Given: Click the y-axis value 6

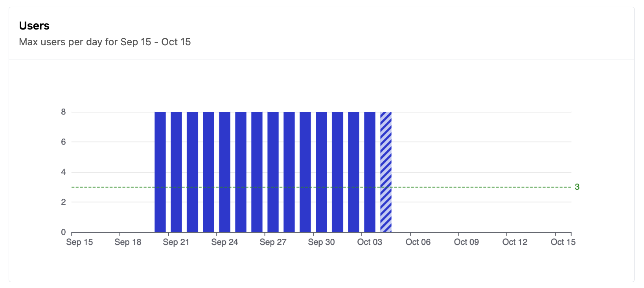Looking at the screenshot, I should [63, 142].
